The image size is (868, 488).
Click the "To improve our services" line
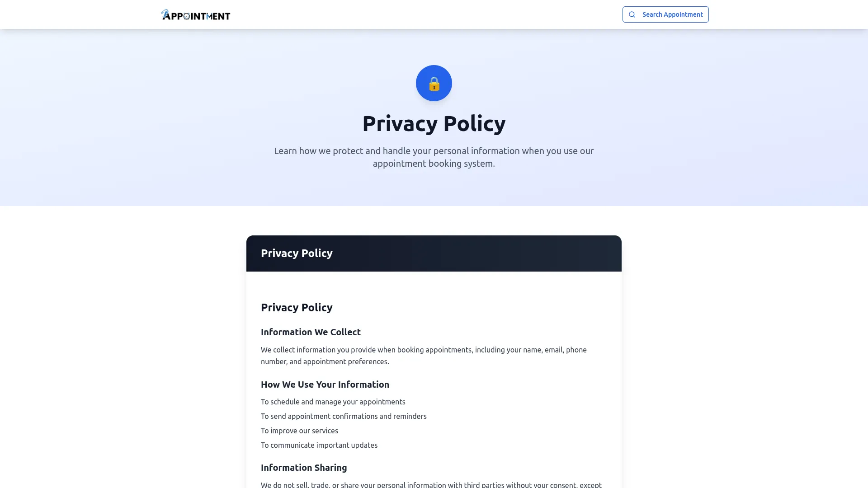tap(299, 431)
